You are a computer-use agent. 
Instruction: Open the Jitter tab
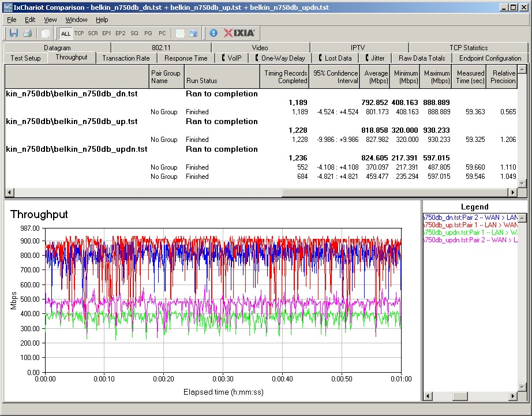coord(375,58)
